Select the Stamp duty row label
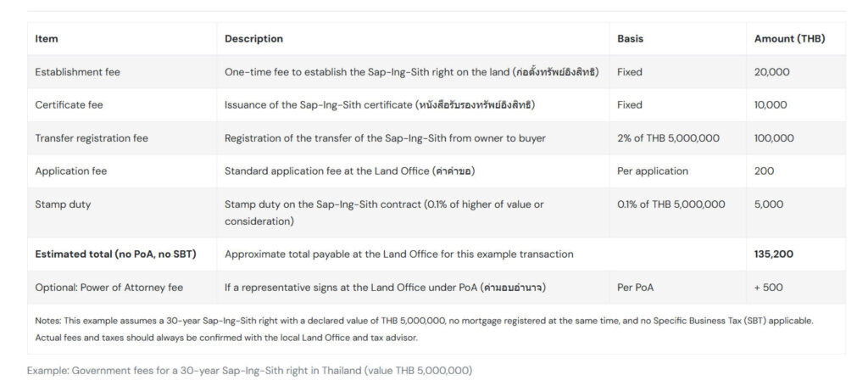 63,204
